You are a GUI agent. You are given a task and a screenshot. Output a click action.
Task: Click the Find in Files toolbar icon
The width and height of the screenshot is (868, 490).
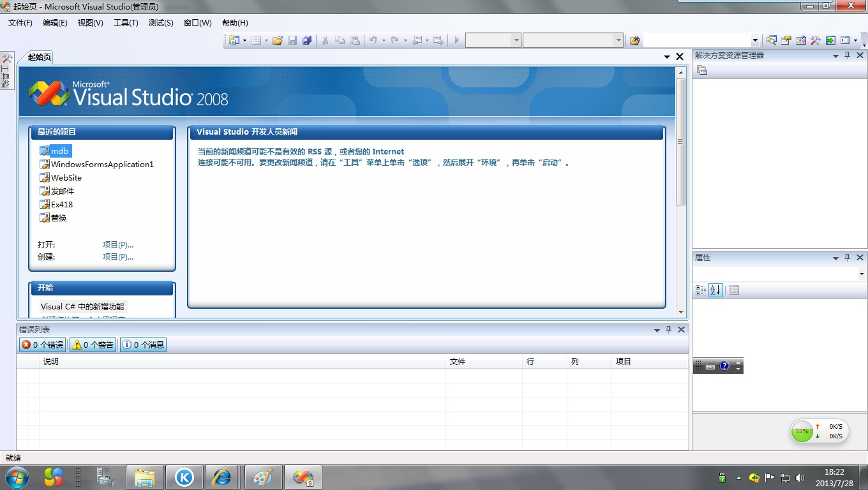point(634,40)
